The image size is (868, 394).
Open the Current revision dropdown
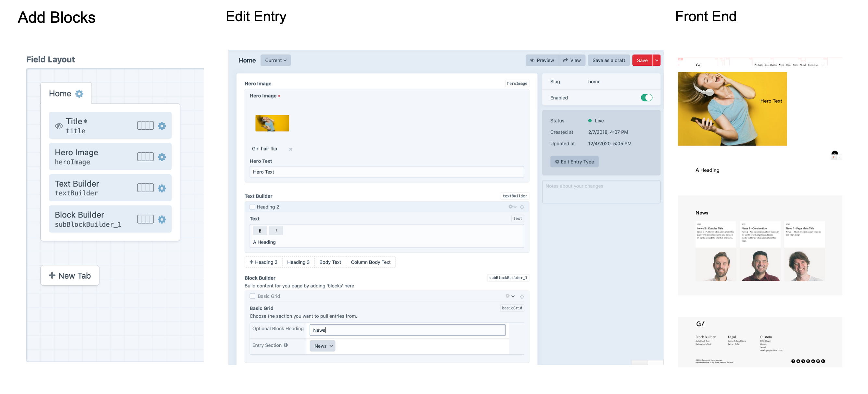pos(275,60)
